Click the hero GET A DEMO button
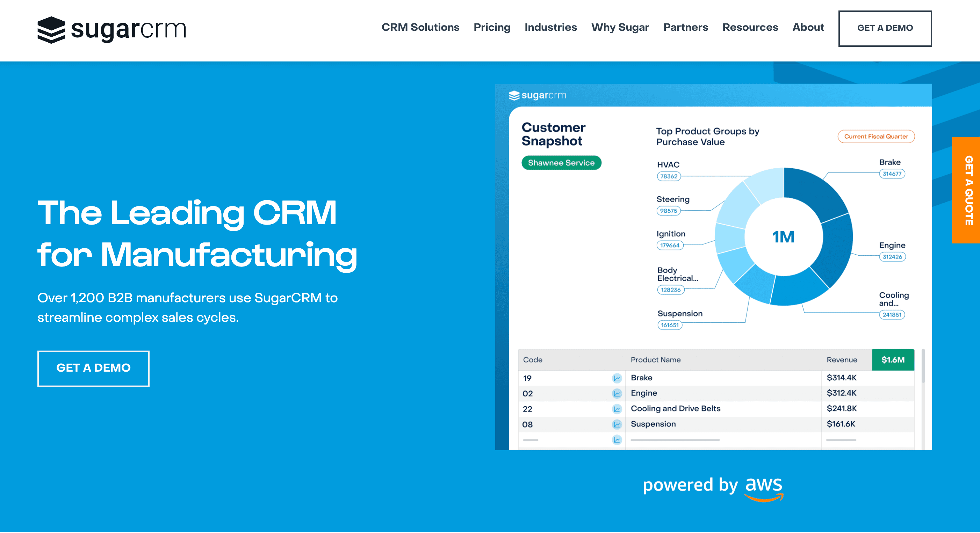 click(x=93, y=368)
